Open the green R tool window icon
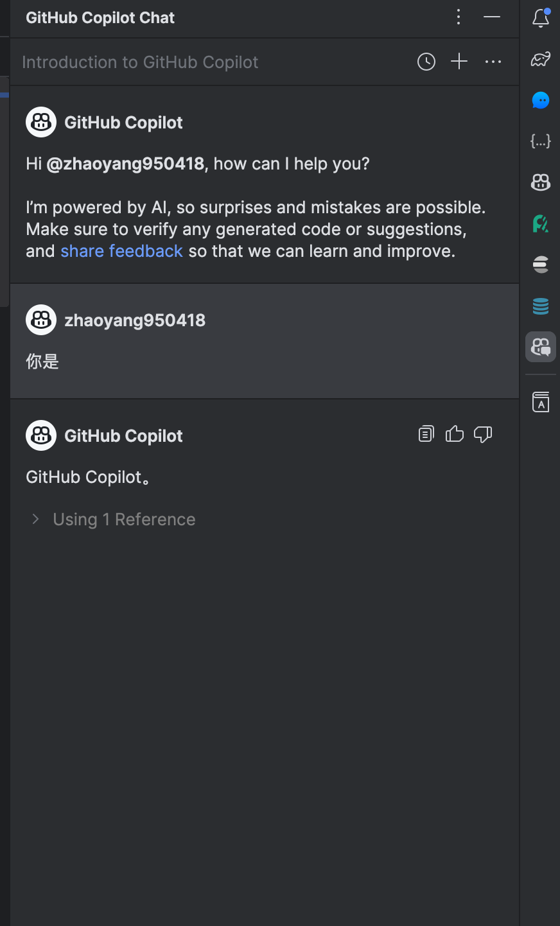This screenshot has width=560, height=926. pos(541,223)
